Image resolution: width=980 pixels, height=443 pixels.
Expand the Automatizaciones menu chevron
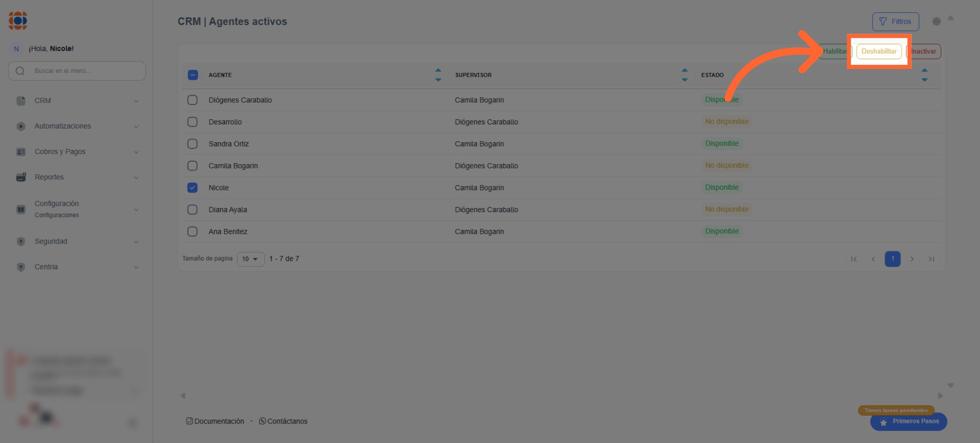[136, 126]
